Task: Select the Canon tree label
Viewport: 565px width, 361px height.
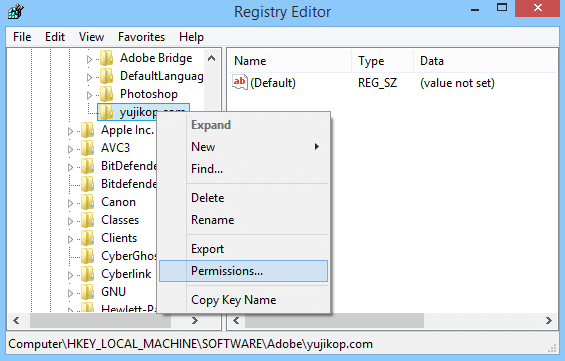Action: click(x=119, y=202)
